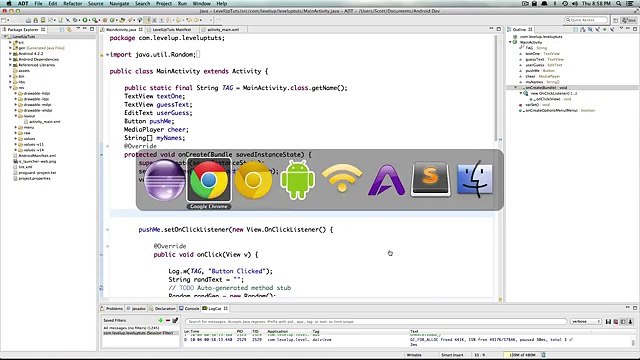Open the verbose log level dropdown
The height and width of the screenshot is (360, 640).
click(586, 322)
